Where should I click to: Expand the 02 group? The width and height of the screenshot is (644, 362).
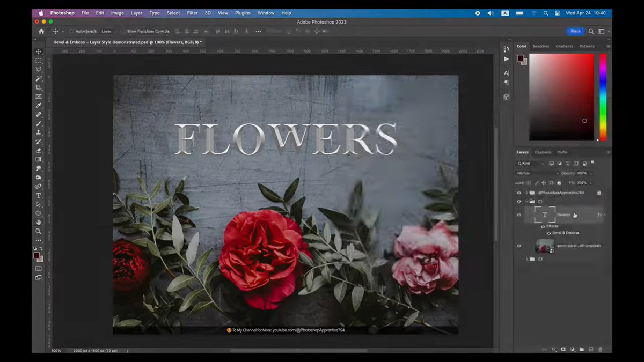click(x=526, y=258)
